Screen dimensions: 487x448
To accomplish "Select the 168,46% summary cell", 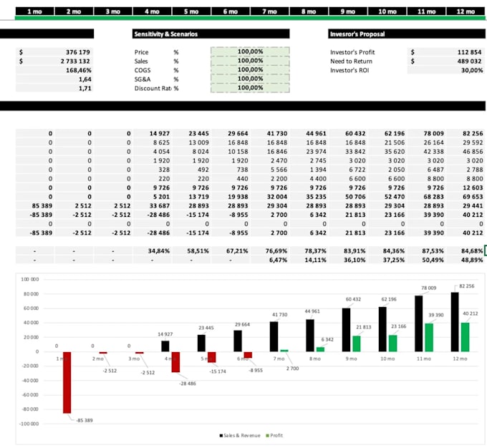I will (x=54, y=70).
